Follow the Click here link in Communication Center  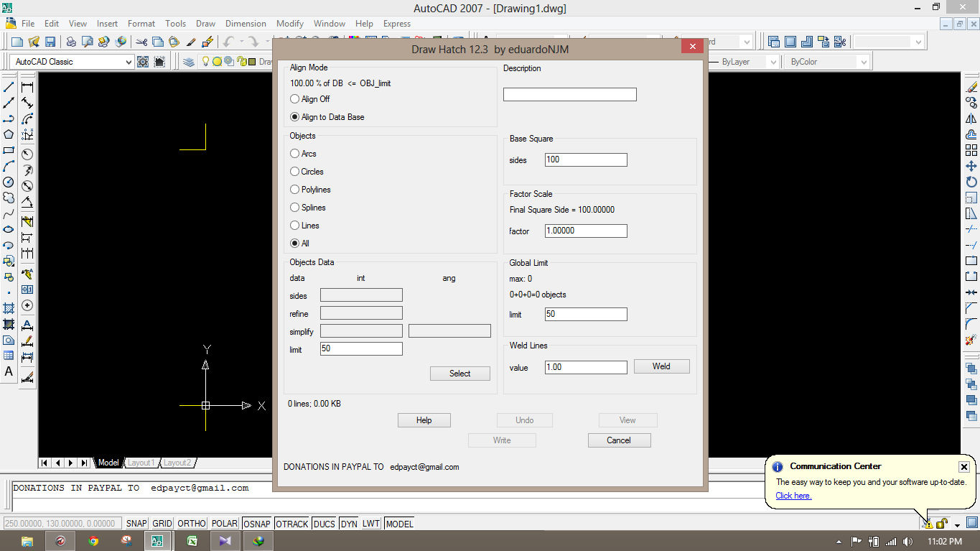click(793, 496)
